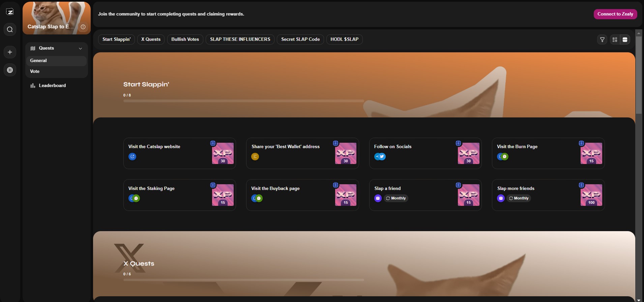Viewport: 644px width, 302px height.
Task: Click the vertical page scrollbar thumb
Action: [x=639, y=75]
